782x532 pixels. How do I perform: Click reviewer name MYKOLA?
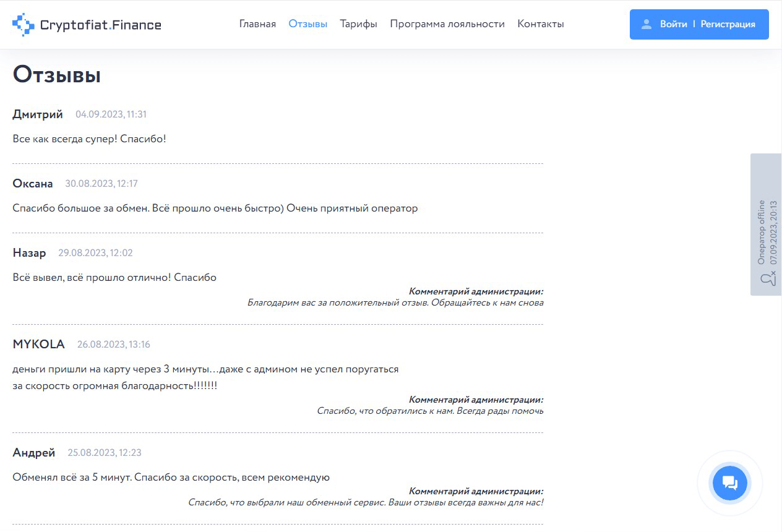click(38, 345)
